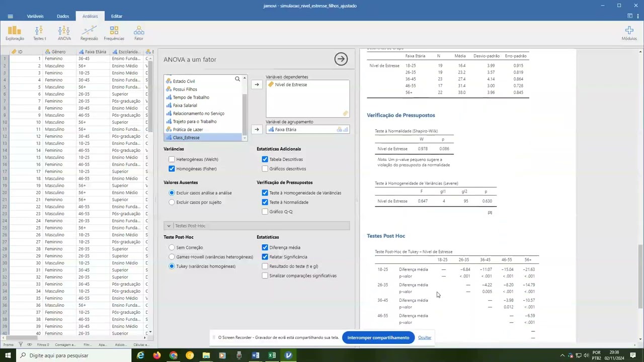Enable Heterogéneas (Welch) variances checkbox

click(x=172, y=159)
